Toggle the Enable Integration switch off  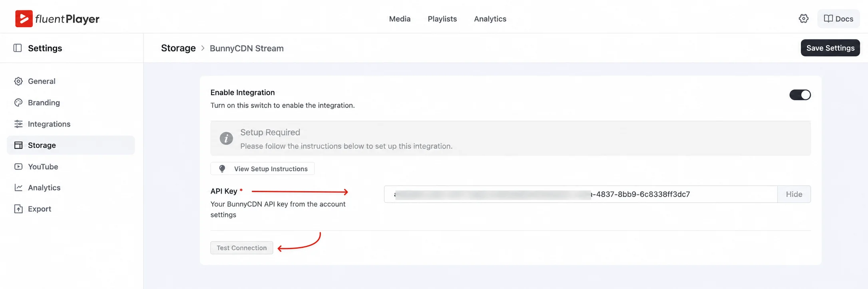[800, 95]
